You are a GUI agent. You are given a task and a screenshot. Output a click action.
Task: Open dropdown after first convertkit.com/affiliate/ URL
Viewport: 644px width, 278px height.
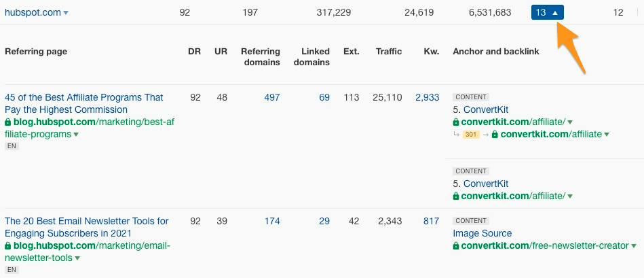570,122
